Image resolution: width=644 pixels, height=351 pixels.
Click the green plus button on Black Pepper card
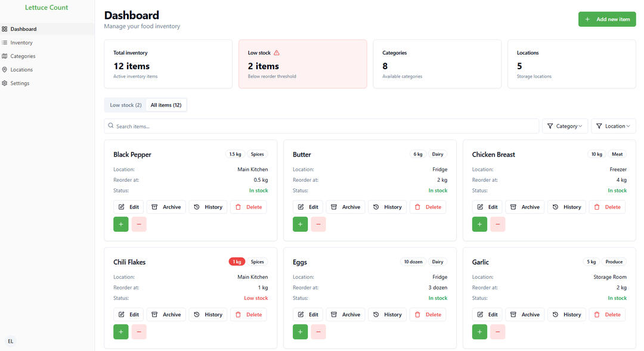pyautogui.click(x=121, y=224)
